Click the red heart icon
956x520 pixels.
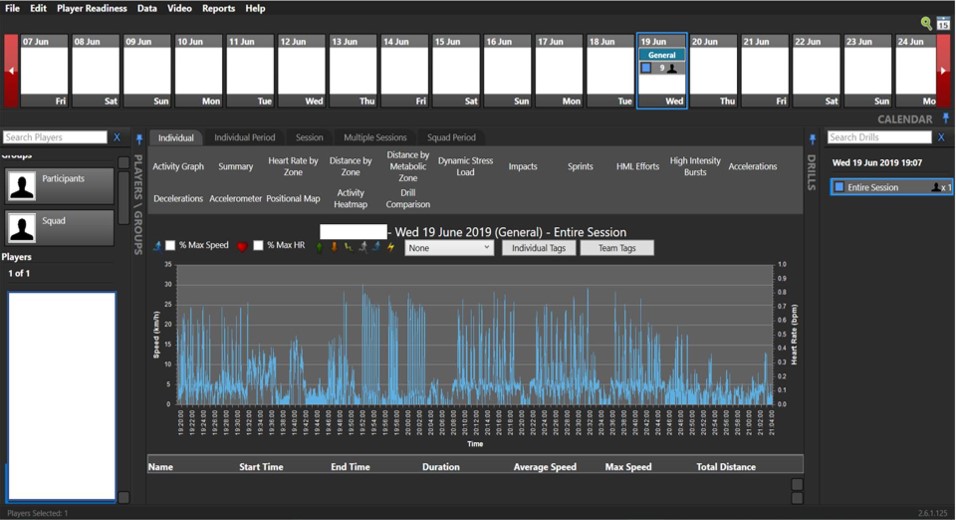242,247
